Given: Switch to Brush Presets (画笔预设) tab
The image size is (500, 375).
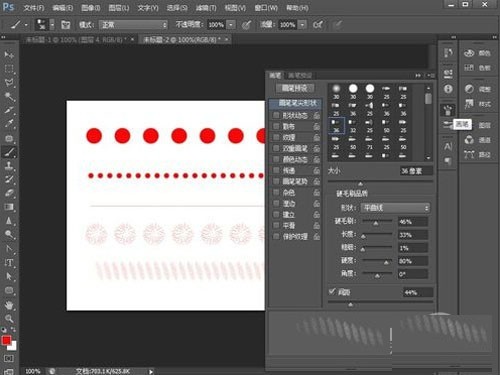Looking at the screenshot, I should coord(299,75).
